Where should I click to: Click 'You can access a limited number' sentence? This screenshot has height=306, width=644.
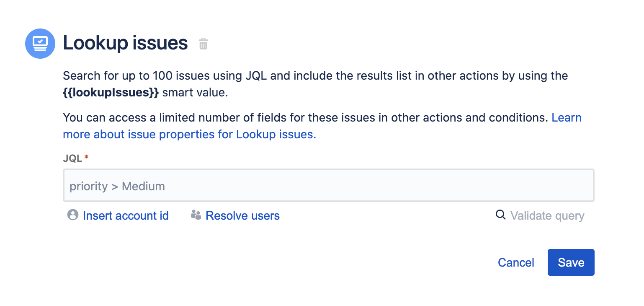305,118
